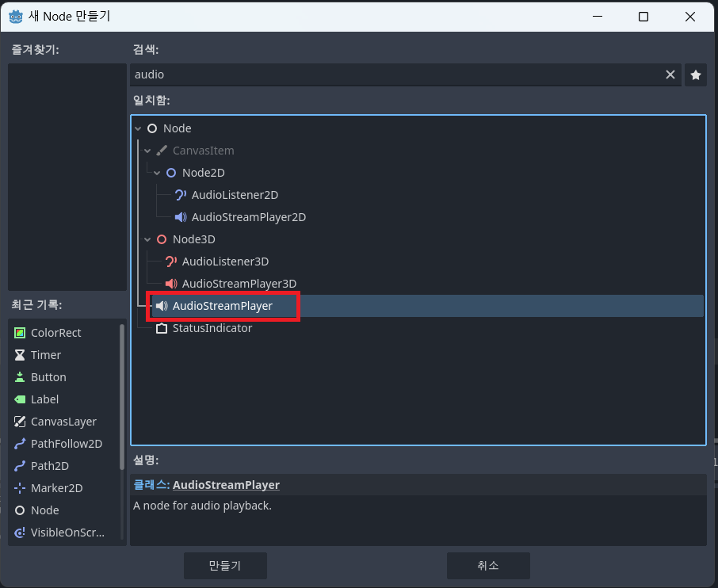Screen dimensions: 718x588
Task: Click the Timer hourglass icon
Action: click(20, 355)
